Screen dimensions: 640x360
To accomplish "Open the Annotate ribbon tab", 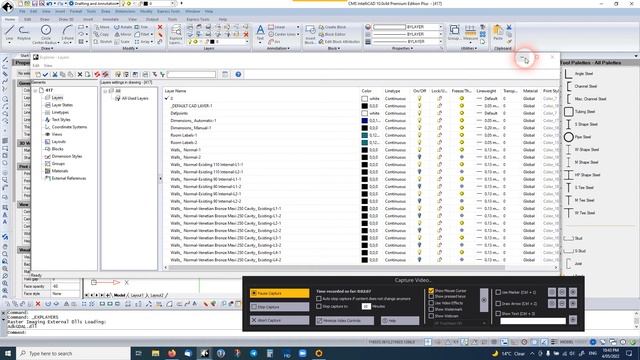I will [x=110, y=19].
